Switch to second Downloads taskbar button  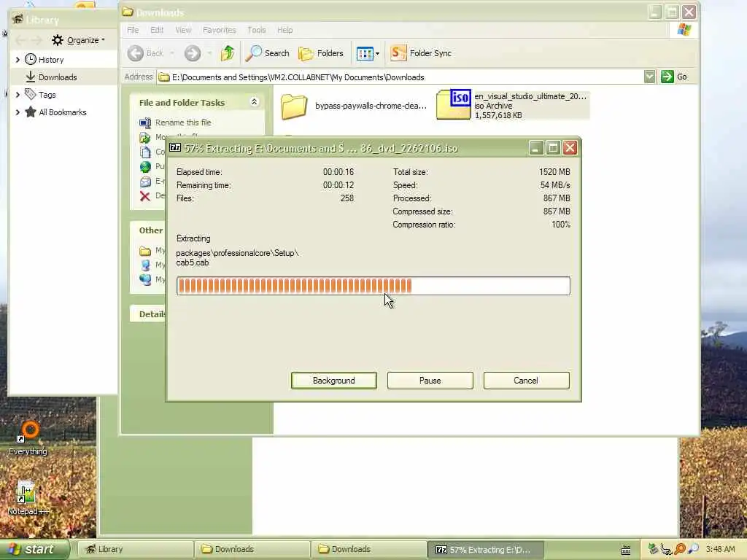369,549
